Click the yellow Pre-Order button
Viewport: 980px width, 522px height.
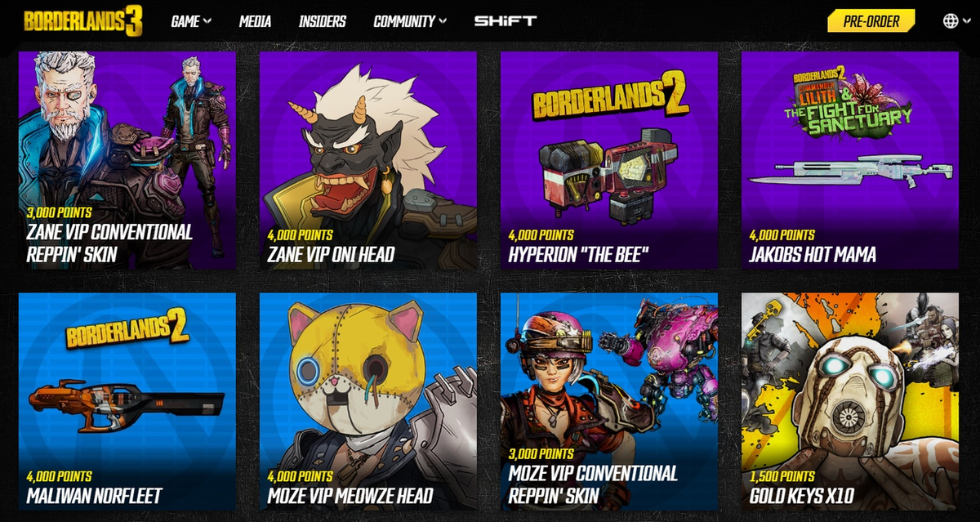point(871,20)
